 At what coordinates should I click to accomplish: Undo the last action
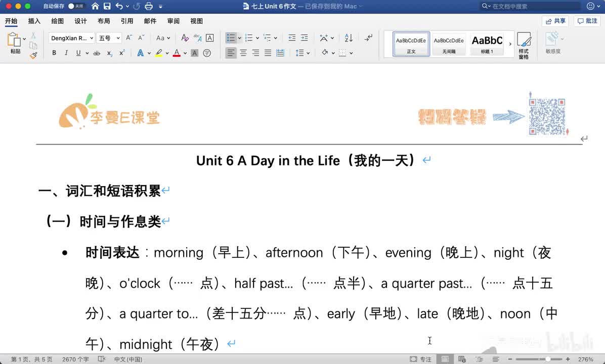119,6
